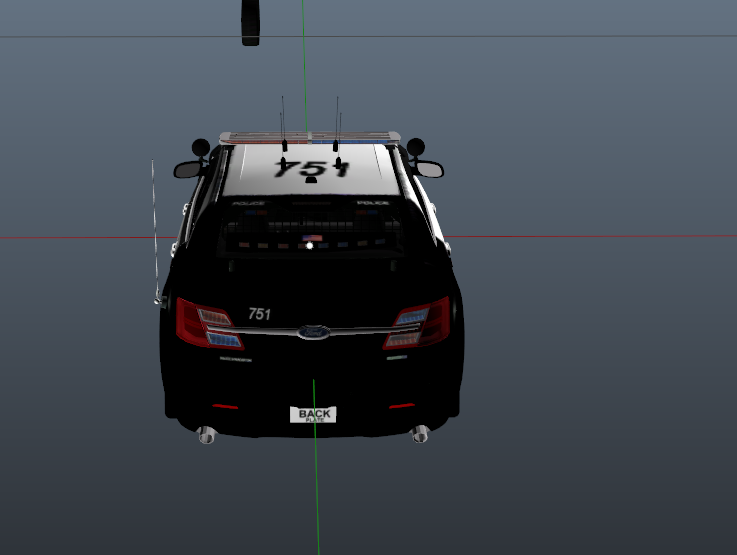Screen dimensions: 737x555
Task: Click the BACK license plate
Action: [x=313, y=414]
